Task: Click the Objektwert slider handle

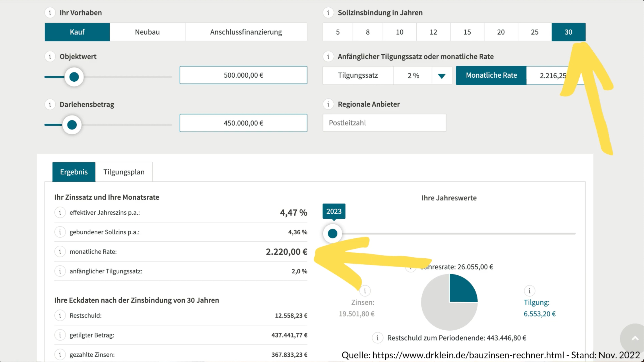Action: [74, 77]
